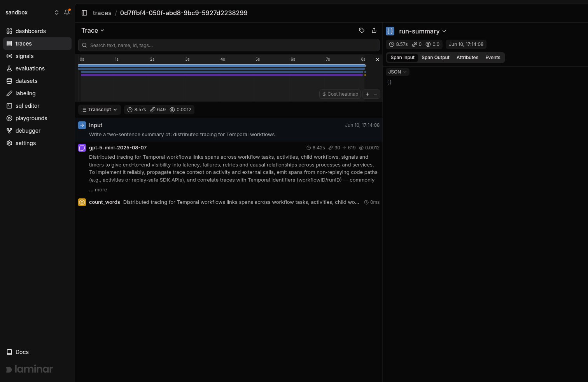Open datasets section
Image resolution: width=588 pixels, height=382 pixels.
[x=37, y=81]
